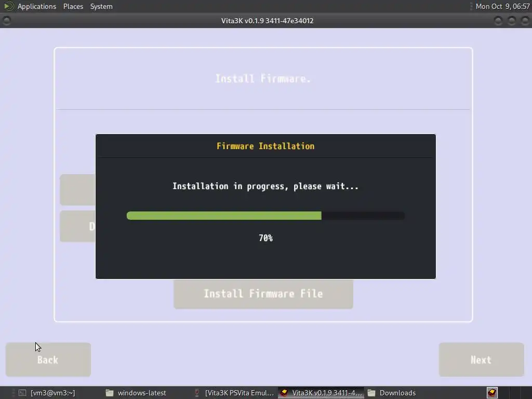Click the clock showing Mon Oct 9, 06:57

coord(502,6)
